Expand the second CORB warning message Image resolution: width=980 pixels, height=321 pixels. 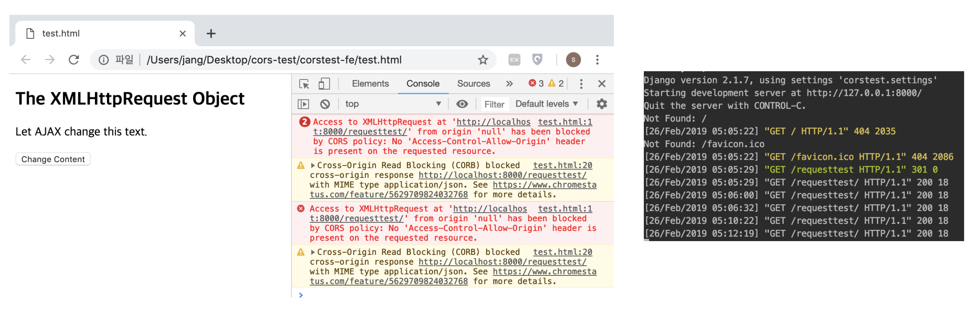tap(313, 252)
